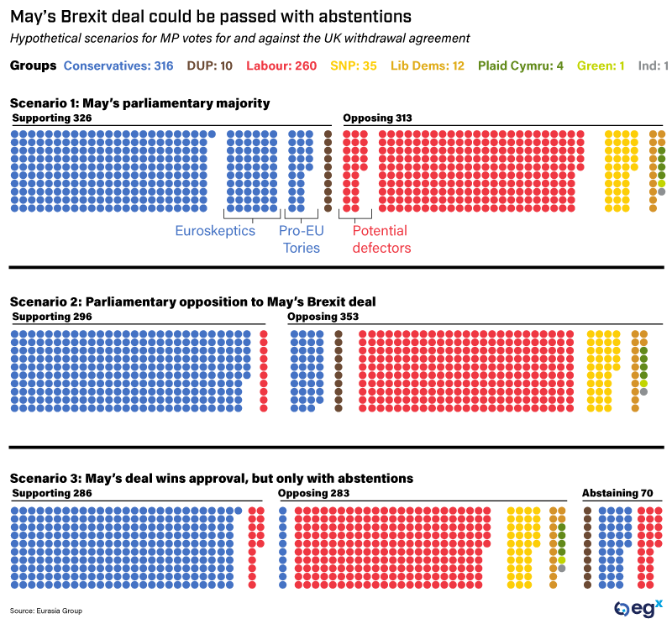The image size is (672, 624).
Task: Click the Euroskeptics annotation label
Action: (215, 231)
